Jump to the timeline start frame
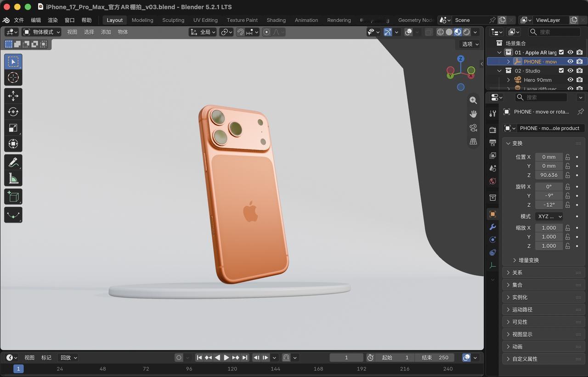The width and height of the screenshot is (588, 377). coord(199,358)
